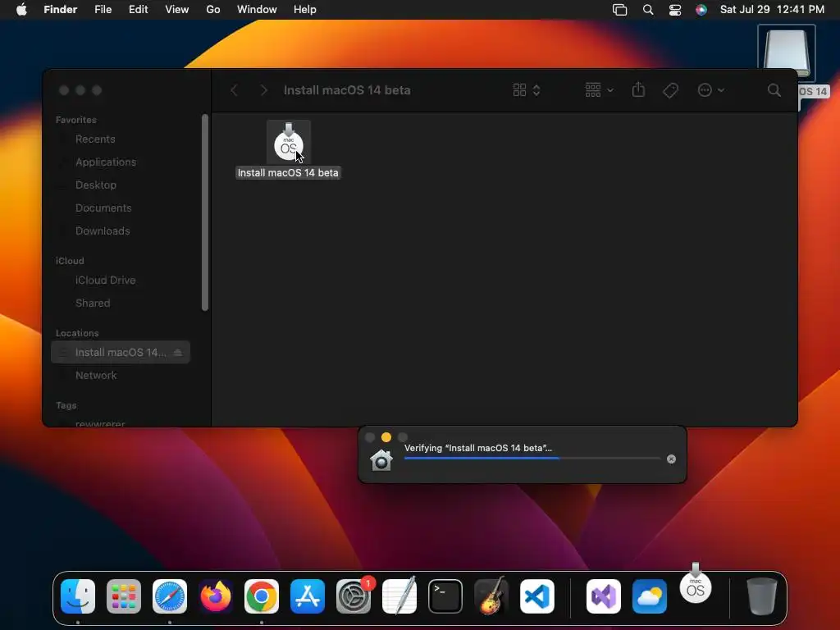This screenshot has height=630, width=840.
Task: Select Install macOS 14 volume in sidebar
Action: point(121,353)
